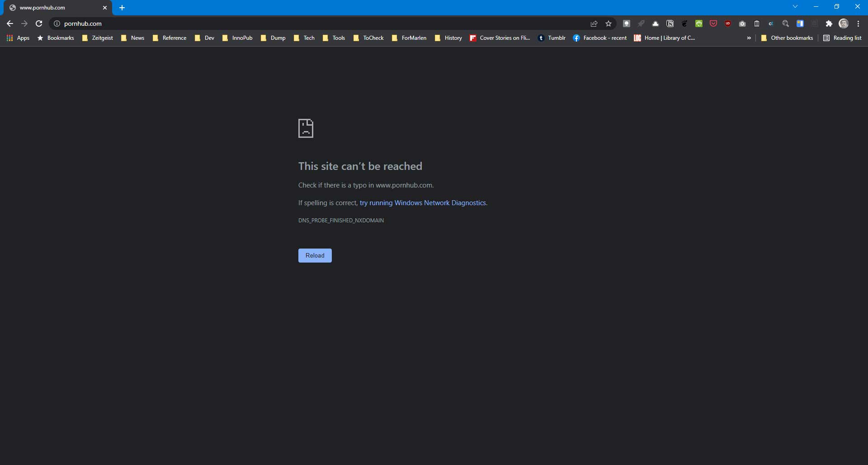Expand the Dump bookmark folder
Image resolution: width=868 pixels, height=465 pixels.
[273, 38]
